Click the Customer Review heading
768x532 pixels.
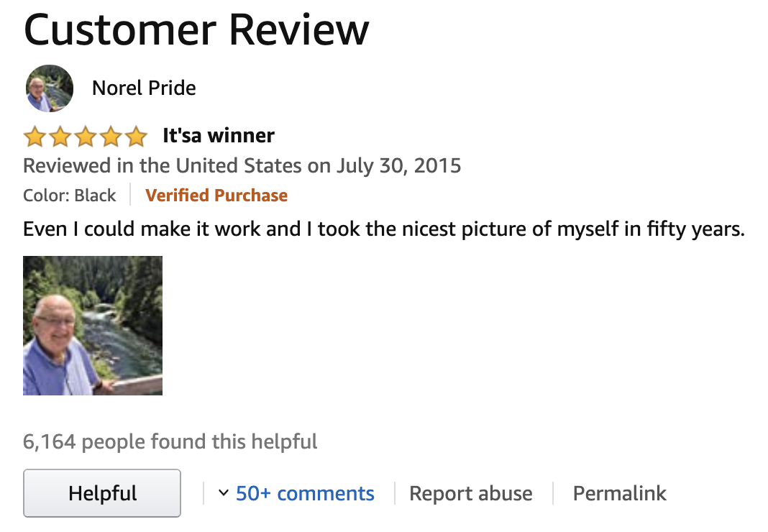[196, 30]
